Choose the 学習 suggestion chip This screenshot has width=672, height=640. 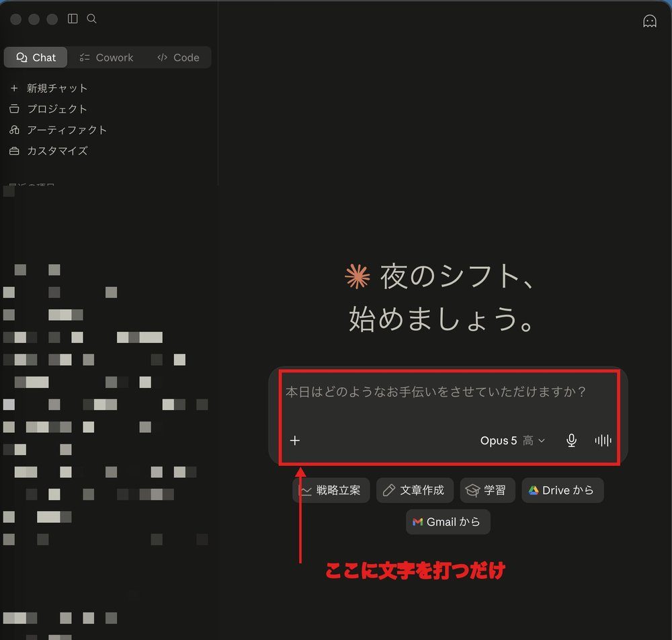click(487, 490)
